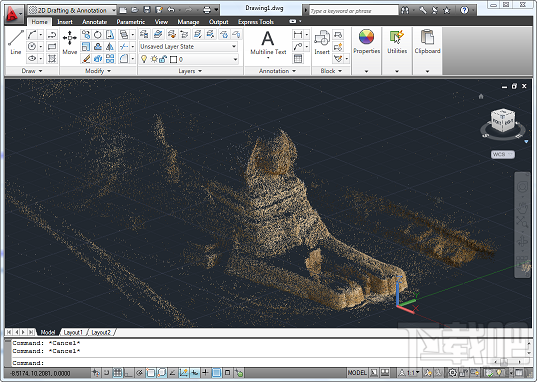
Task: Switch to the Layout1 tab
Action: [73, 332]
